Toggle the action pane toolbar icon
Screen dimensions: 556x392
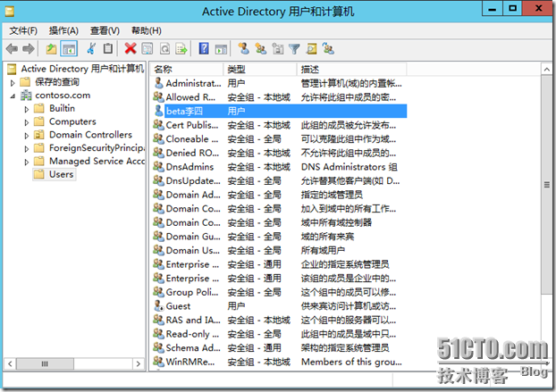(221, 49)
